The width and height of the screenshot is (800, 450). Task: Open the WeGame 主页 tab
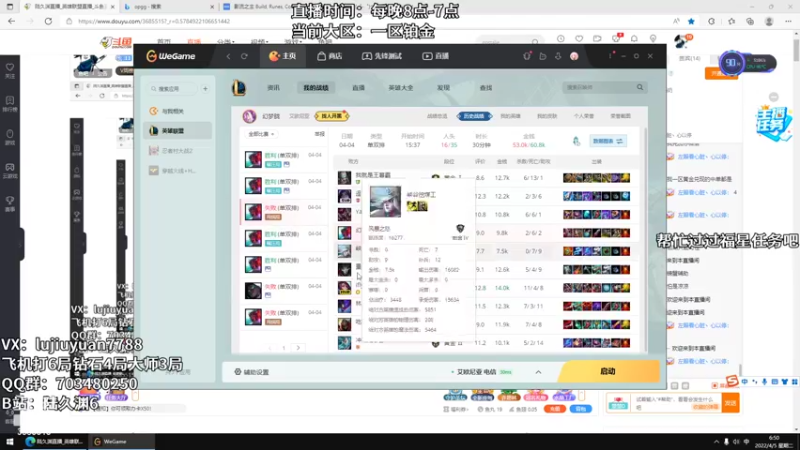point(283,56)
